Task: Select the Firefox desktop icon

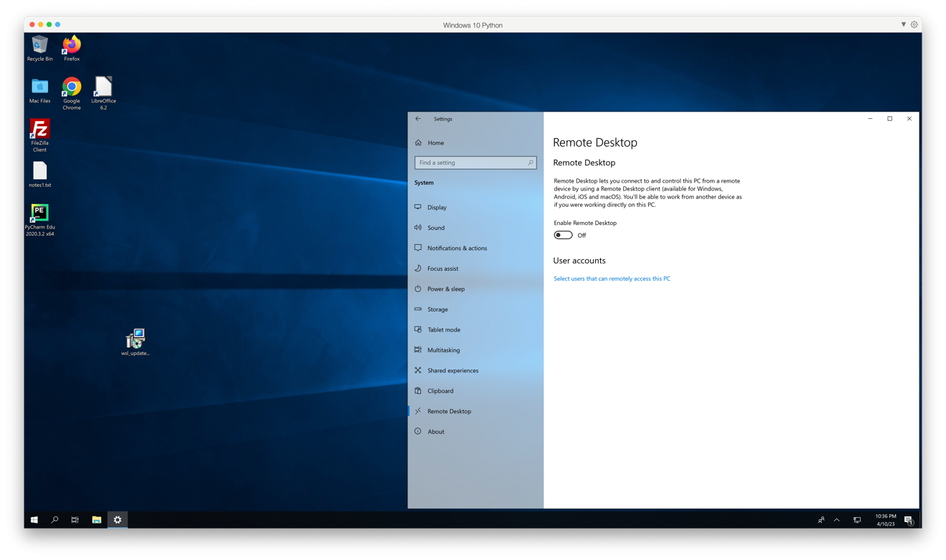Action: [x=72, y=48]
